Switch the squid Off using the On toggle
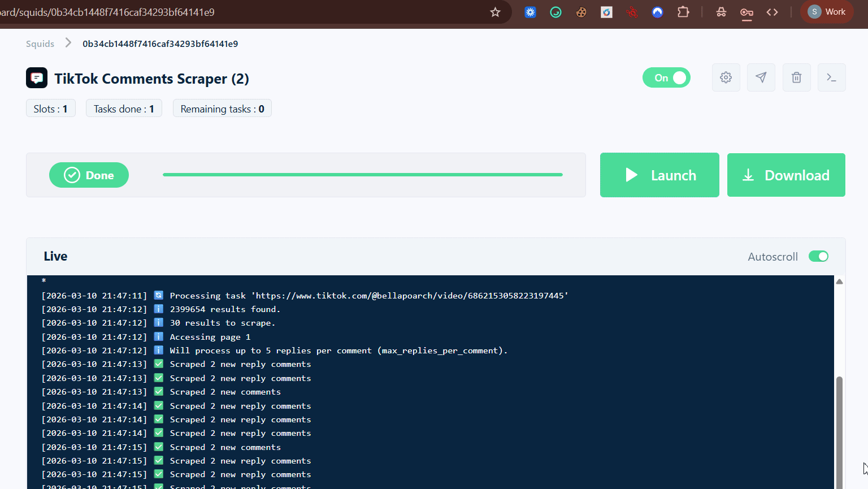Viewport: 868px width, 489px height. 666,77
